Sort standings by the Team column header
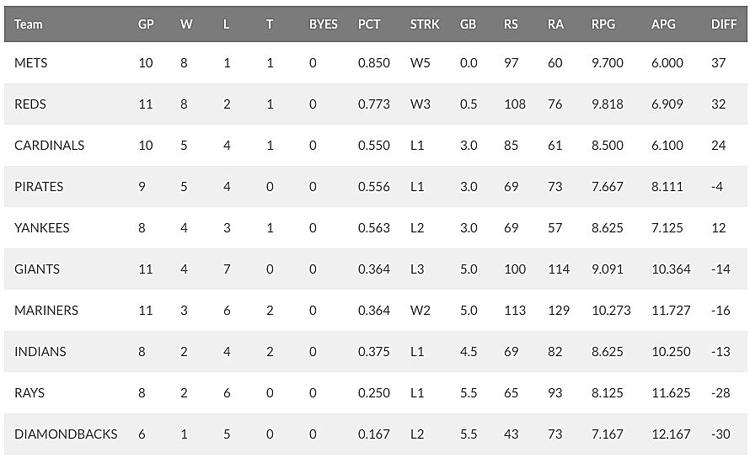This screenshot has height=458, width=750. point(28,24)
